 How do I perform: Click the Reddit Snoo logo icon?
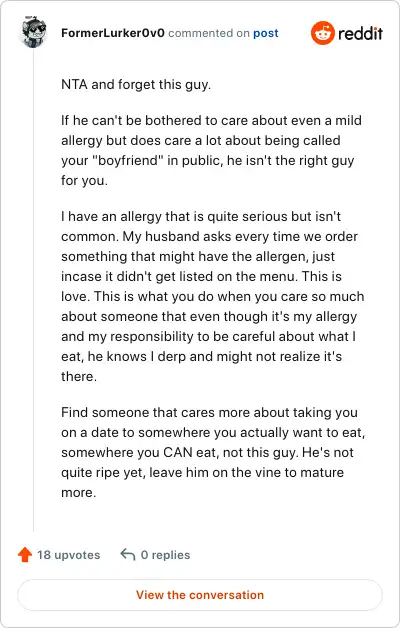(322, 33)
